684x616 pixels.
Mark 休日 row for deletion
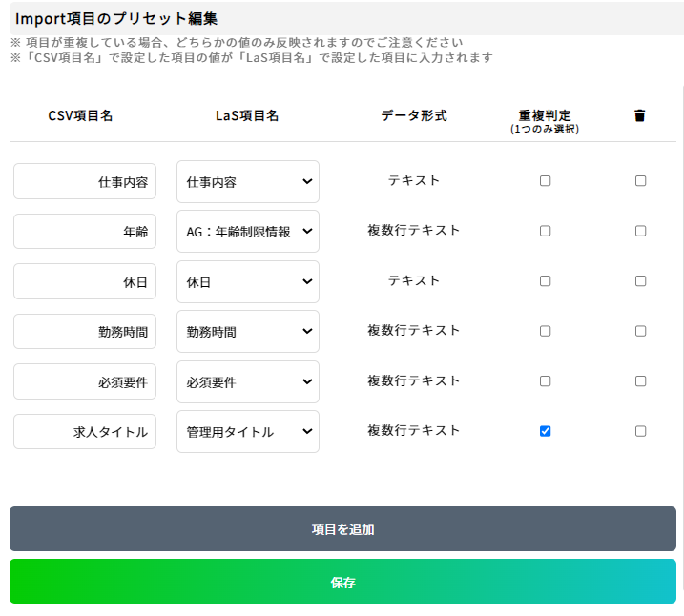640,280
